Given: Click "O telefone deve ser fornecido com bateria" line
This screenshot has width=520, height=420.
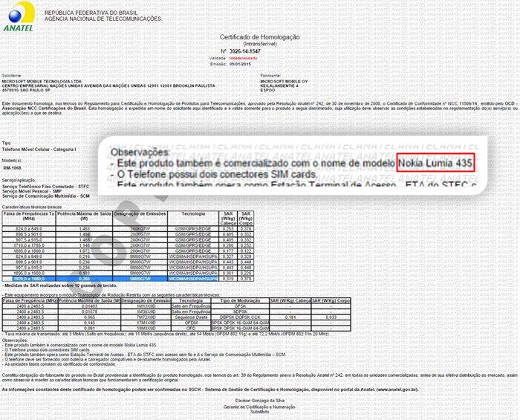Looking at the screenshot, I should [106, 359].
